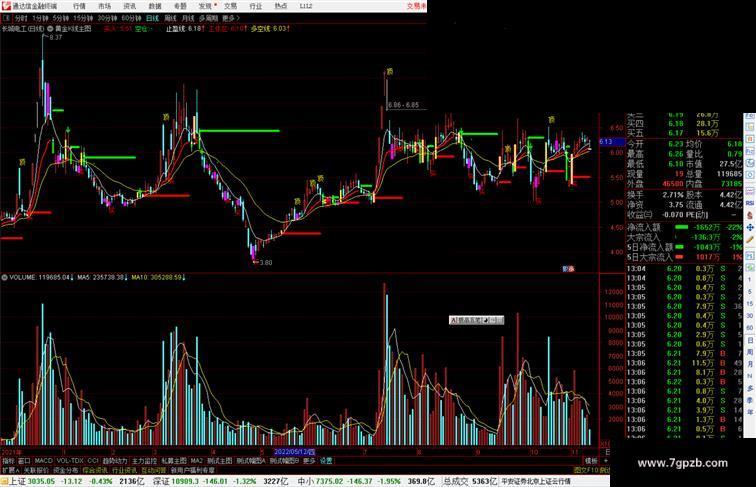The image size is (756, 487).
Task: Open the 行业资讯 tab
Action: (124, 470)
